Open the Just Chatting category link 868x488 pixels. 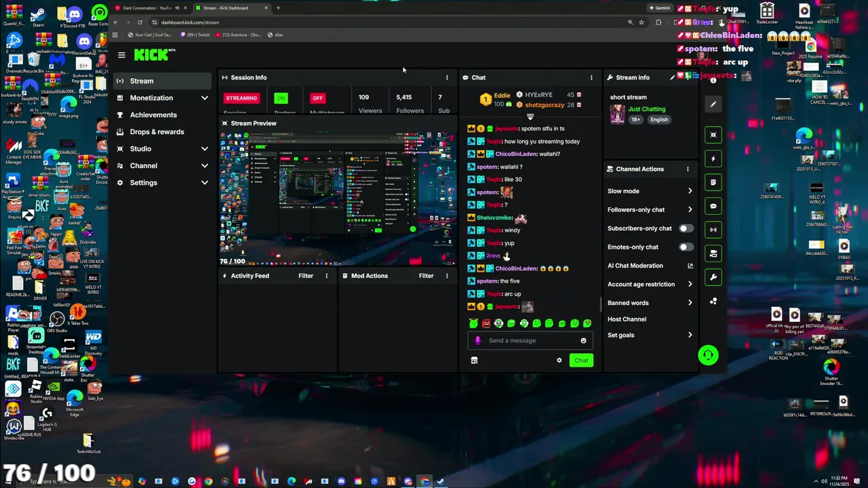647,109
